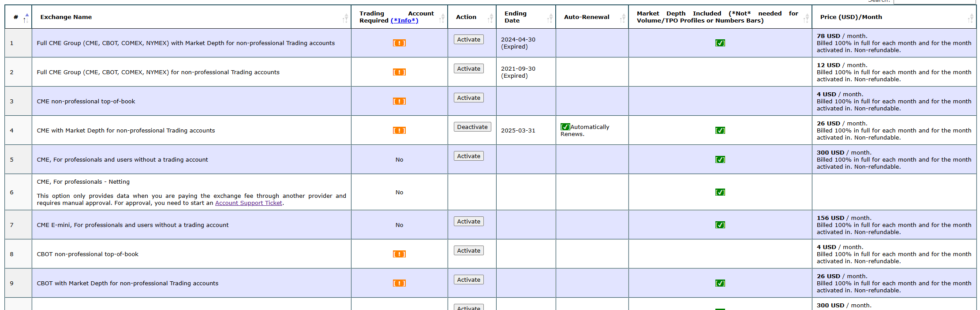Click the orange warning icon for CME non-professional top-of-book
980x310 pixels.
coord(399,101)
